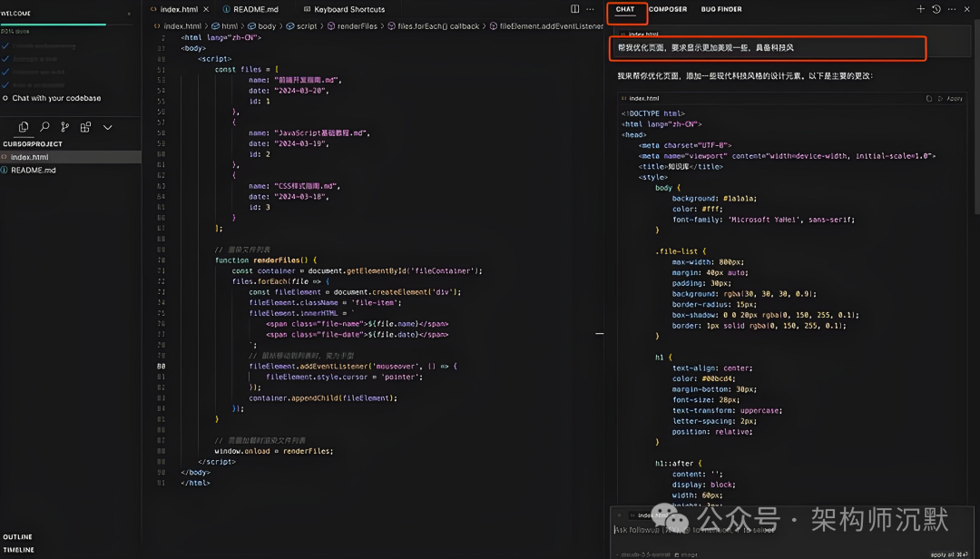This screenshot has height=559, width=980.
Task: Toggle the first checked welcome checklist item
Action: pyautogui.click(x=5, y=44)
